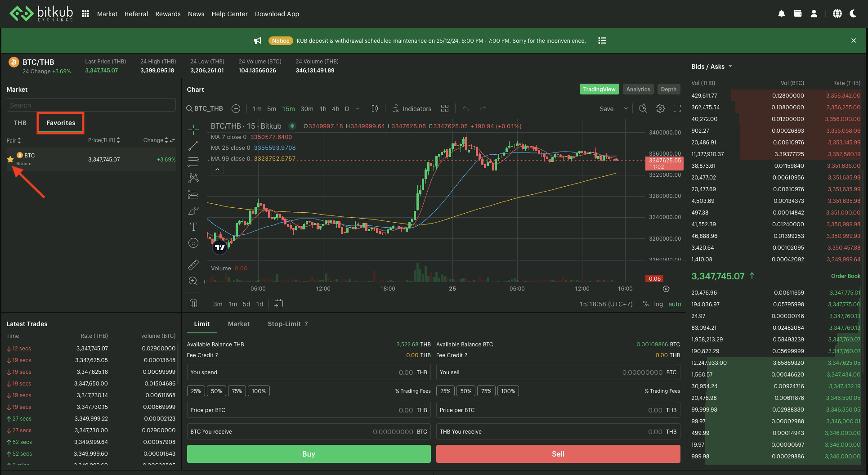Screen dimensions: 868x475
Task: Open the THB market tab
Action: [x=20, y=123]
